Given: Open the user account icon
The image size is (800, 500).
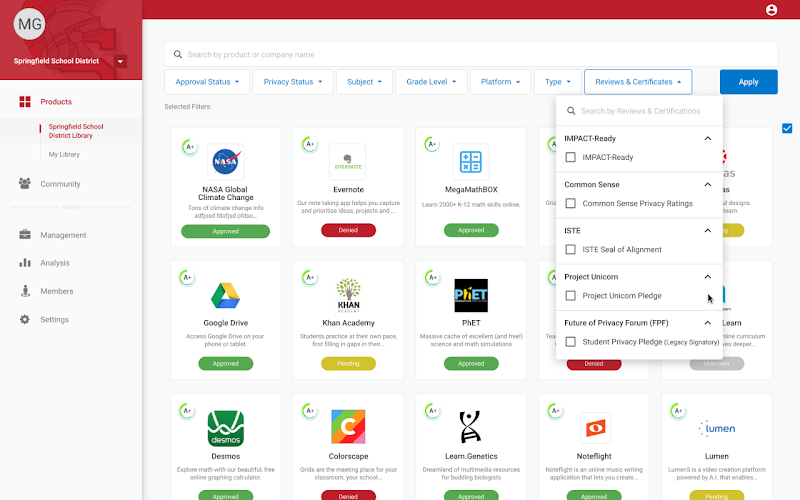Looking at the screenshot, I should pos(771,10).
